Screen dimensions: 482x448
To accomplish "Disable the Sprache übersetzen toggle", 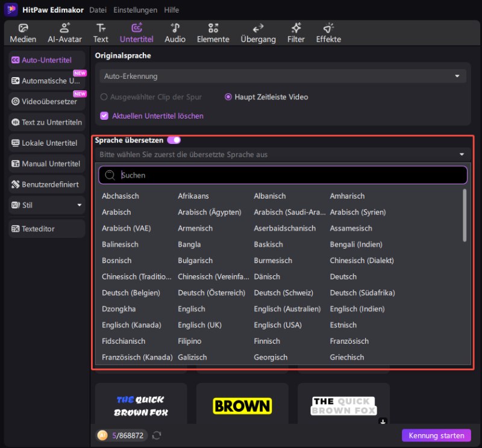I will point(174,140).
